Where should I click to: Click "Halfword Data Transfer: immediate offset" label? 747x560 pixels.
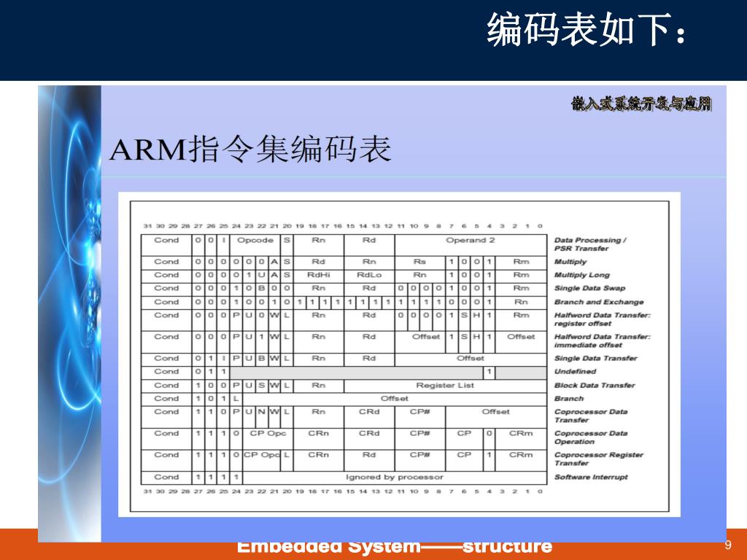(x=602, y=341)
